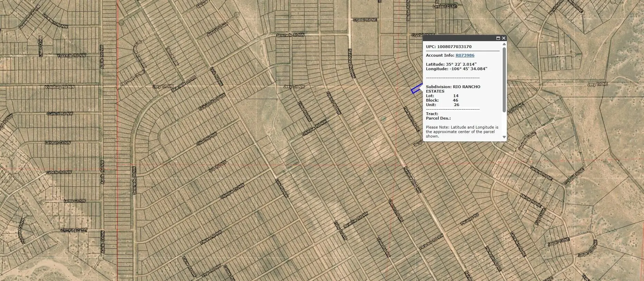Click the Jeep Trl NE label
The height and width of the screenshot is (281, 644).
(x=597, y=84)
